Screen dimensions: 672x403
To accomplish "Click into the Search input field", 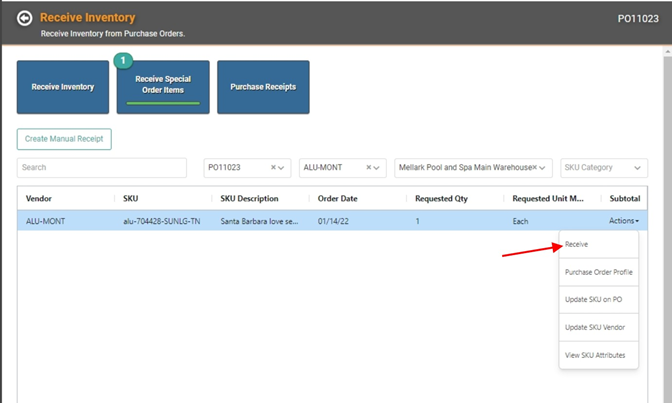I will [x=102, y=168].
